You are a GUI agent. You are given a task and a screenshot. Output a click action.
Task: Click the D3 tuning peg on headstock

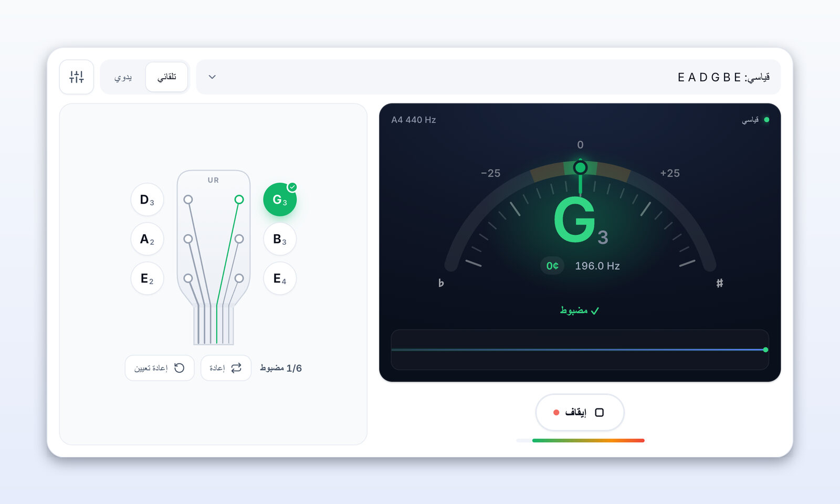click(188, 199)
